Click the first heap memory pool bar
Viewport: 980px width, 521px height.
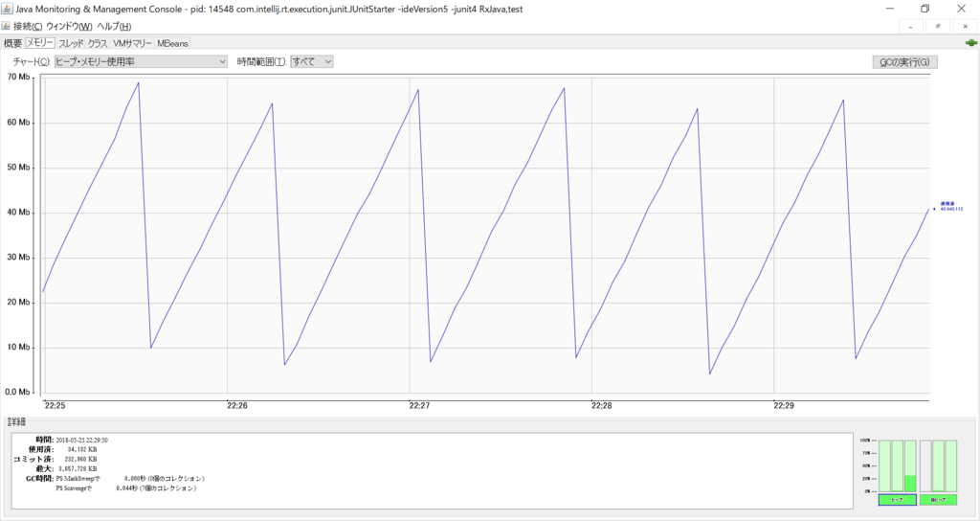tap(884, 466)
